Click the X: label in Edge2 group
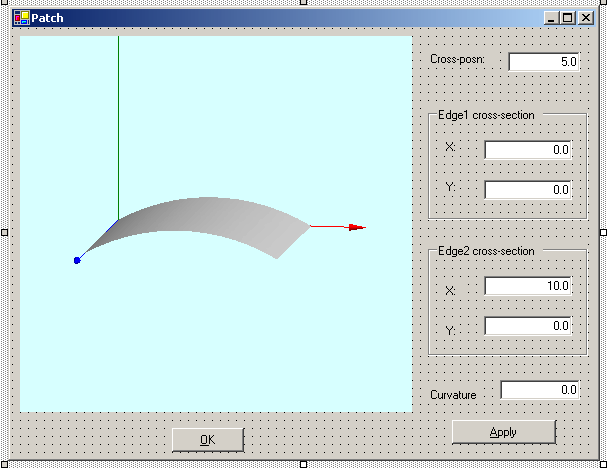 450,291
